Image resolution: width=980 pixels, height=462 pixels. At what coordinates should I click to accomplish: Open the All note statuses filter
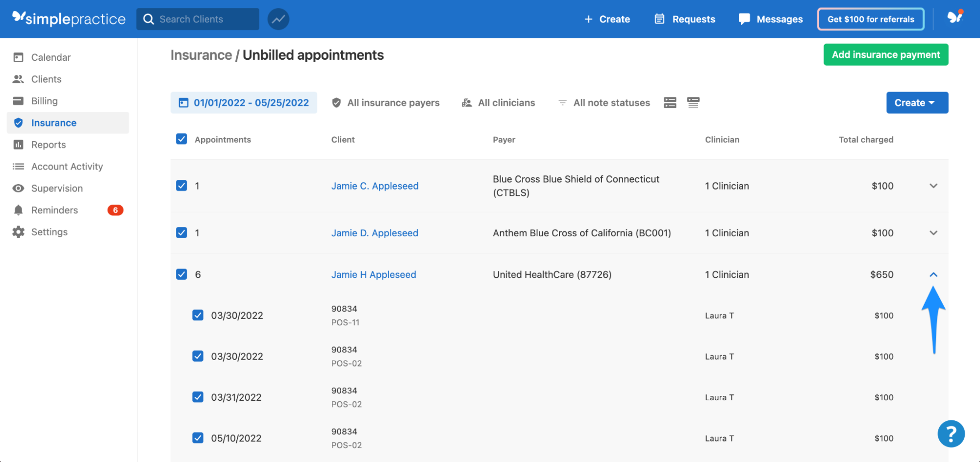pos(604,102)
